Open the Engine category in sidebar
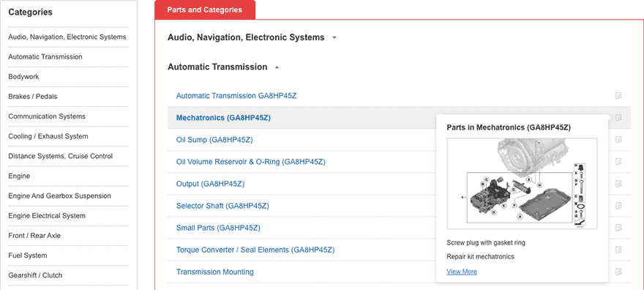The height and width of the screenshot is (290, 644). (19, 176)
